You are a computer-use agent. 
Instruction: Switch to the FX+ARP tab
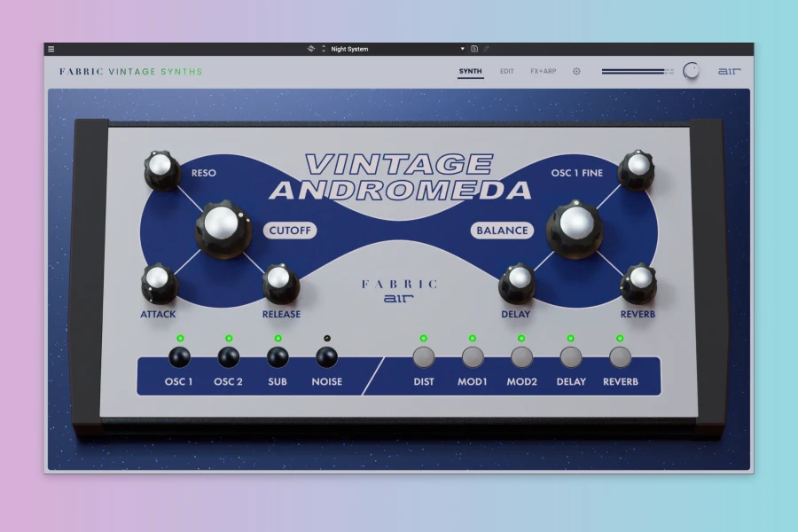pyautogui.click(x=543, y=71)
